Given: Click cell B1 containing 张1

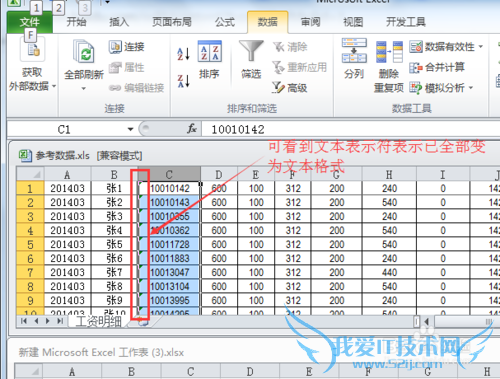Looking at the screenshot, I should click(x=114, y=189).
